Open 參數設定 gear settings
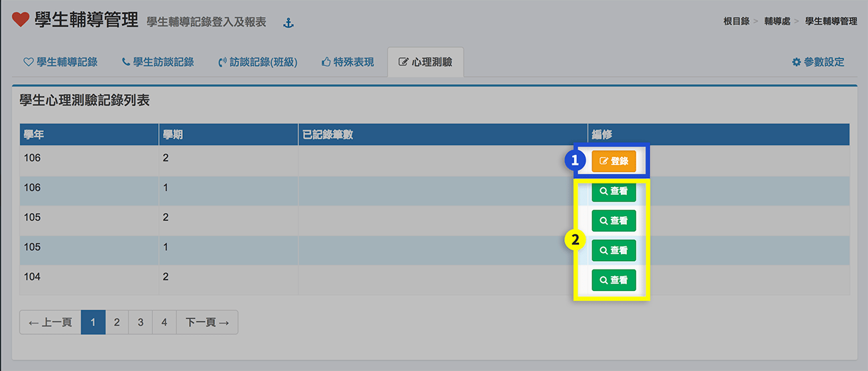This screenshot has height=371, width=868. coord(818,62)
